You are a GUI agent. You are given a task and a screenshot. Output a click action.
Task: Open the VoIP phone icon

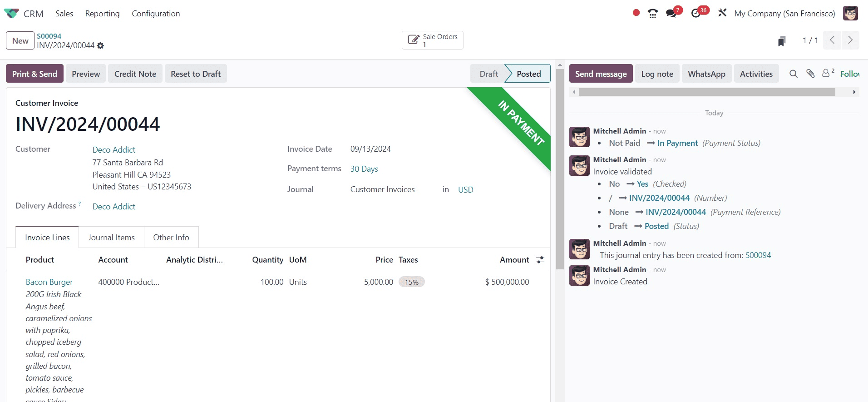tap(653, 13)
